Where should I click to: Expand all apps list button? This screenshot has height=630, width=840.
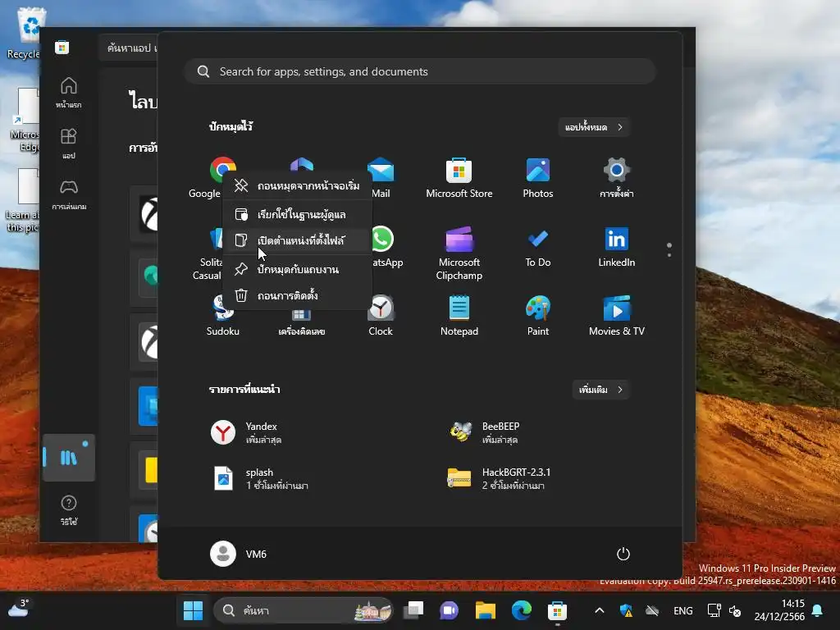click(x=594, y=127)
